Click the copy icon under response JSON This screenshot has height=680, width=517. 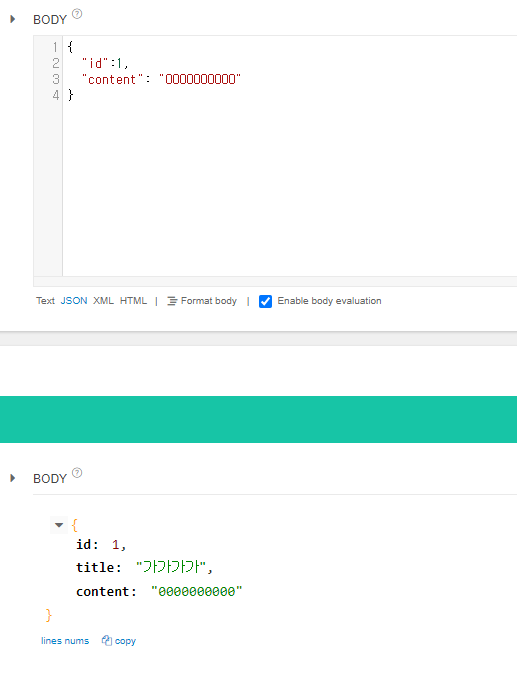pos(107,641)
